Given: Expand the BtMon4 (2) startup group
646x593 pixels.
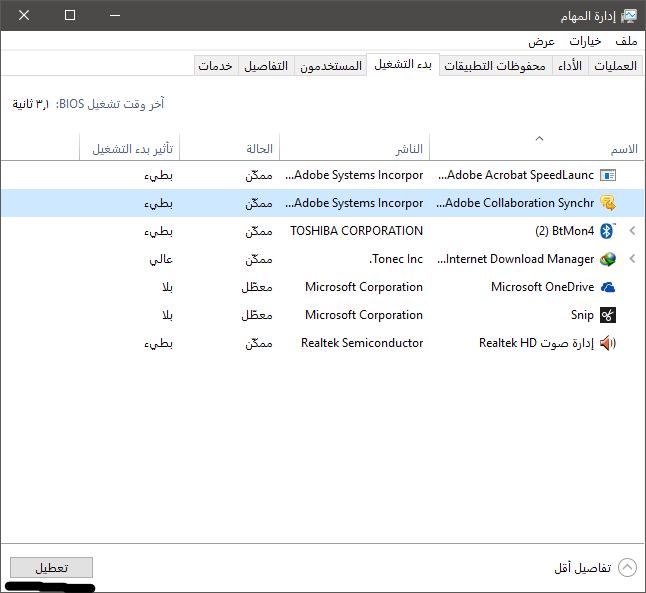Looking at the screenshot, I should coord(632,231).
